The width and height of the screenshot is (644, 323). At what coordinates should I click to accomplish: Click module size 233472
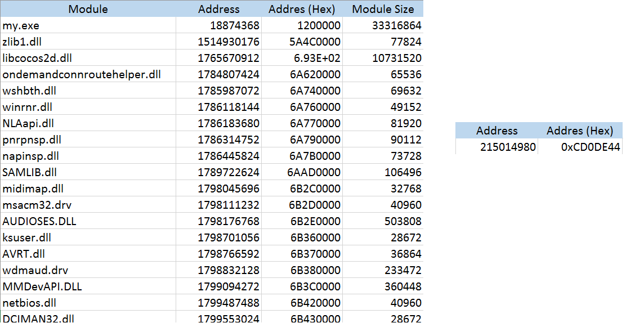click(x=383, y=270)
